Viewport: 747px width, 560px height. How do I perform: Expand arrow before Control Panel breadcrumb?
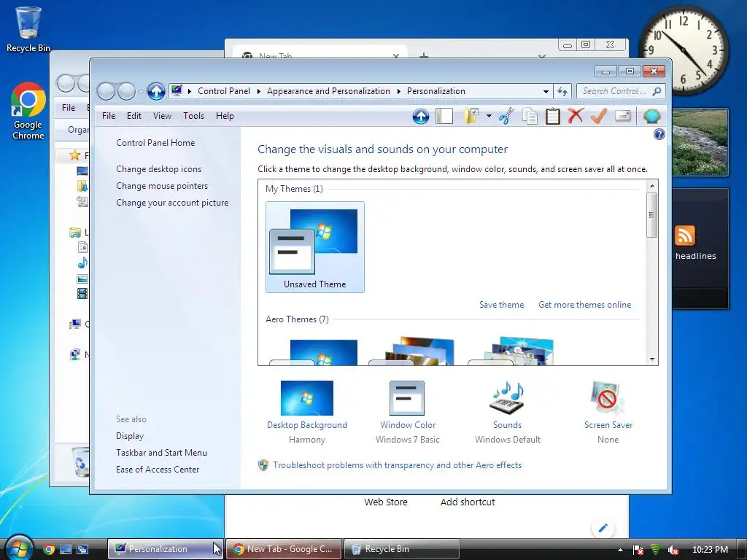coord(190,91)
